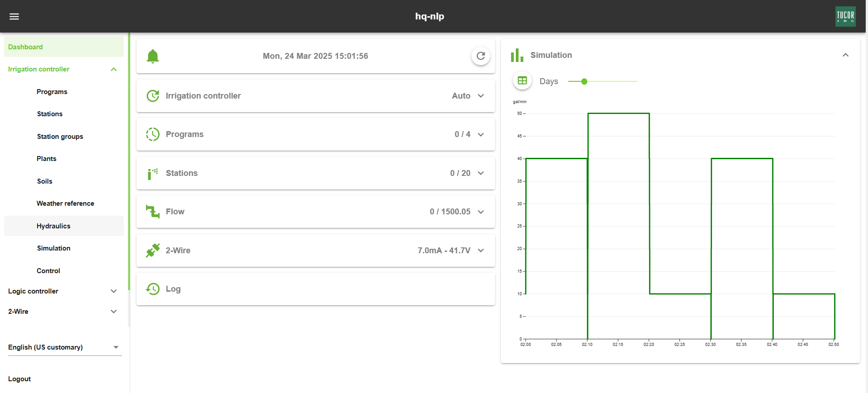Click the Stations sprinkler icon
The width and height of the screenshot is (868, 393).
click(x=153, y=173)
